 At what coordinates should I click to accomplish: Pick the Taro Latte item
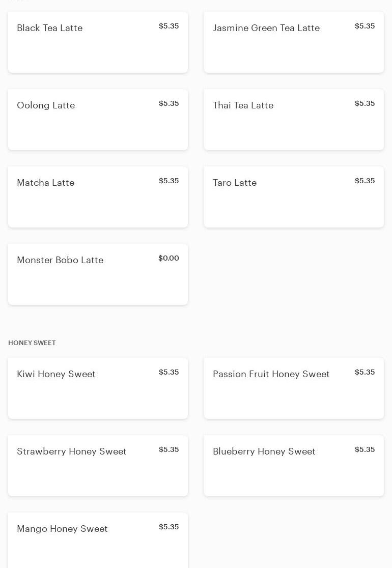pos(294,197)
